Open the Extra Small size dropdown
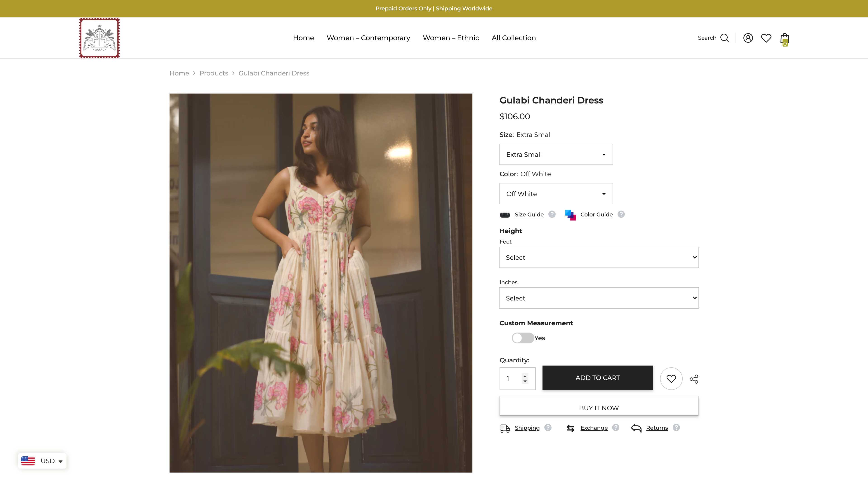Screen dimensions: 868x488 (556, 155)
